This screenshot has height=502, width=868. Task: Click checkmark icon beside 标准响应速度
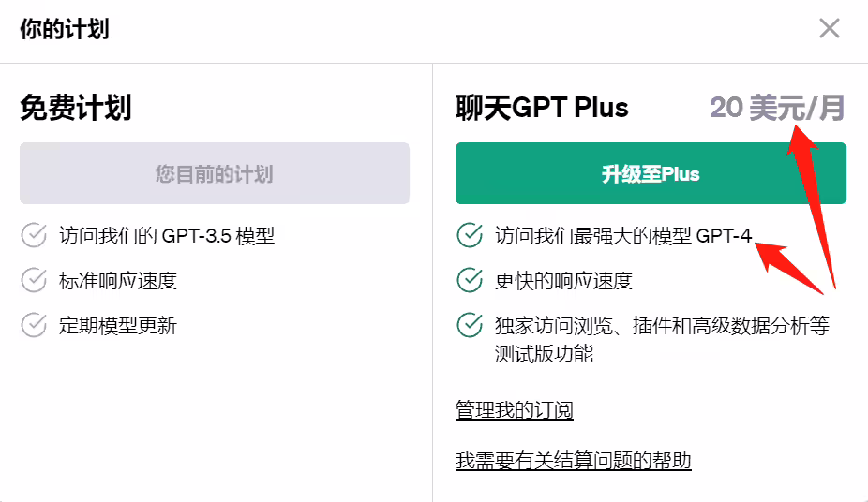click(34, 280)
